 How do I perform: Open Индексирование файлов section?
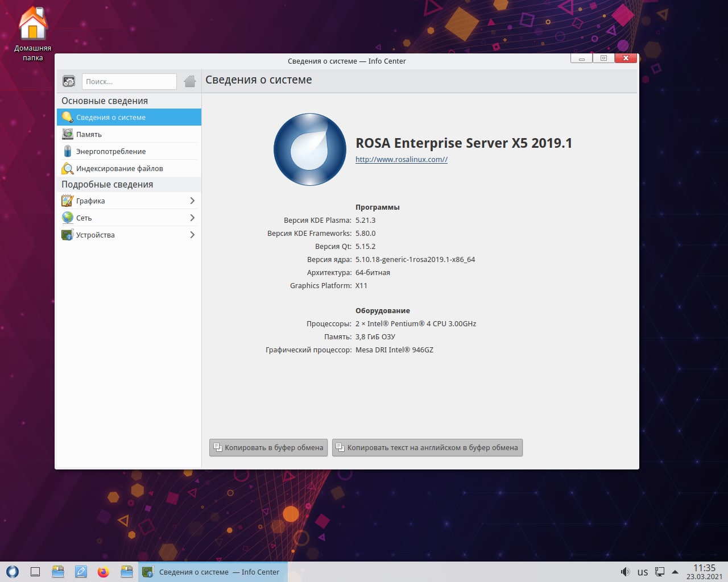pyautogui.click(x=129, y=168)
